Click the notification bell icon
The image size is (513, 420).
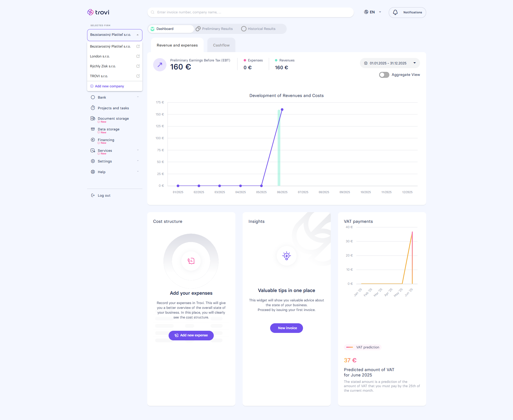click(395, 12)
